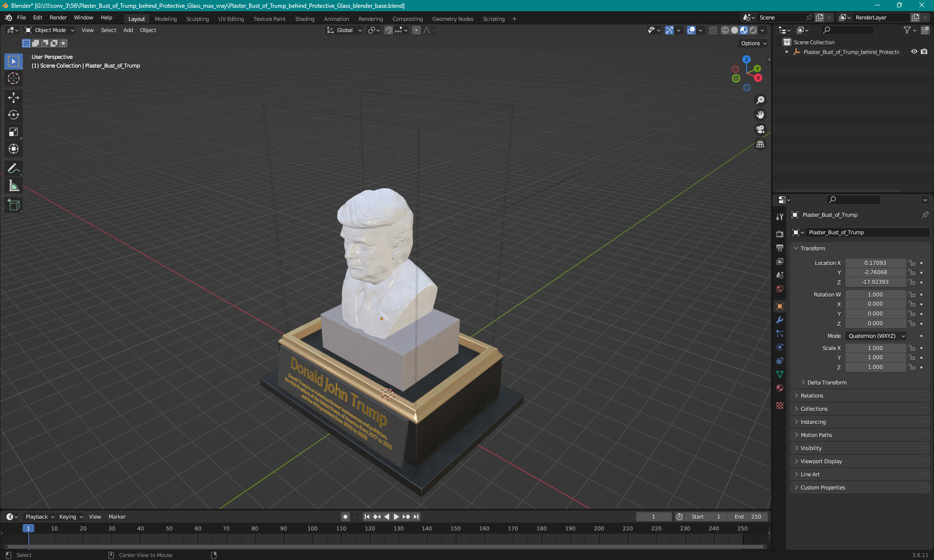Open the Object Mode dropdown
This screenshot has height=560, width=934.
(50, 30)
